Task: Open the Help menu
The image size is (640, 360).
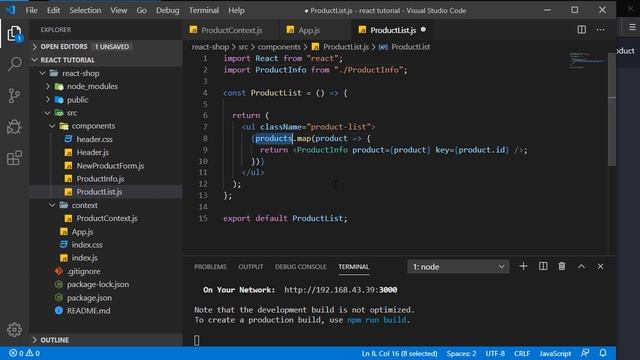Action: coord(236,10)
